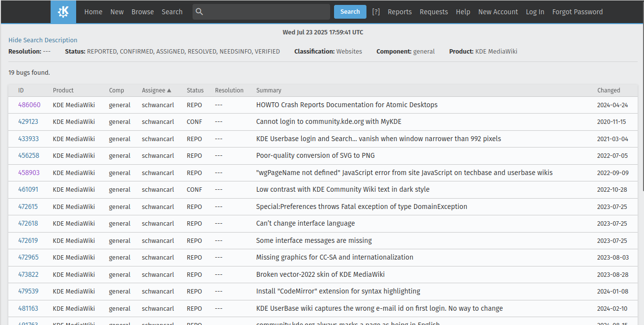Viewport: 644px width, 325px height.
Task: Click the KDE logo icon
Action: coord(63,12)
